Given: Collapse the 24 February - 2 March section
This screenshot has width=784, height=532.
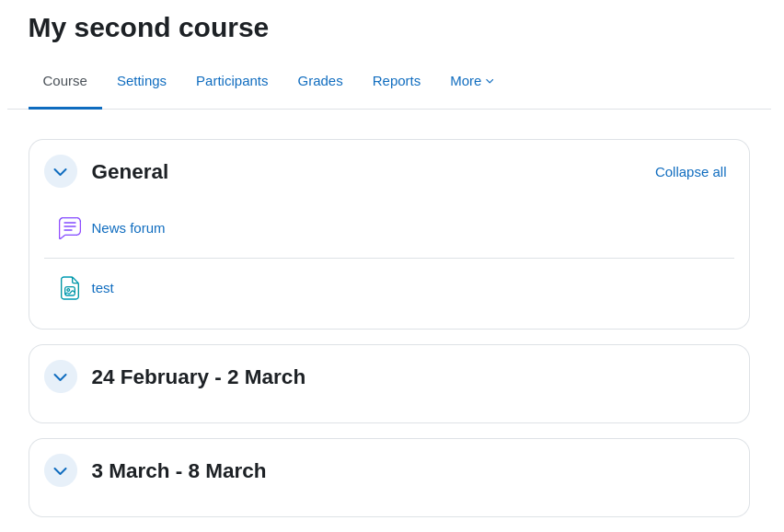Looking at the screenshot, I should tap(61, 376).
